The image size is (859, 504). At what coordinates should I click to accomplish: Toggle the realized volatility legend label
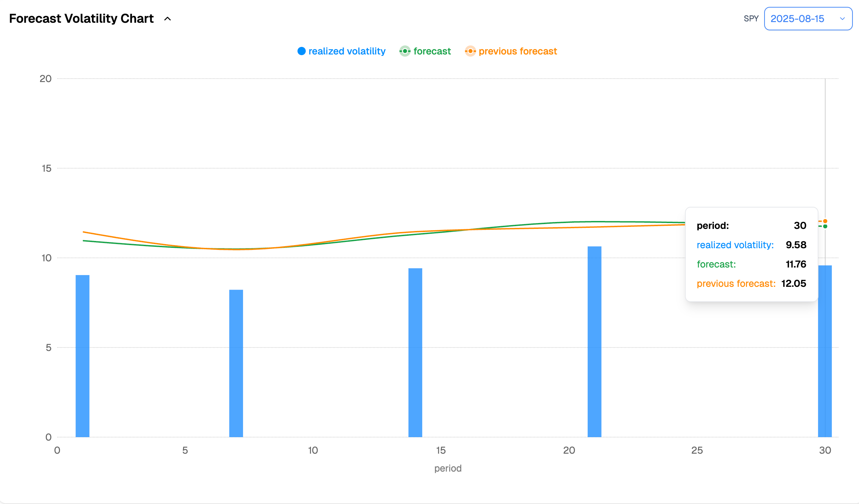click(x=347, y=51)
